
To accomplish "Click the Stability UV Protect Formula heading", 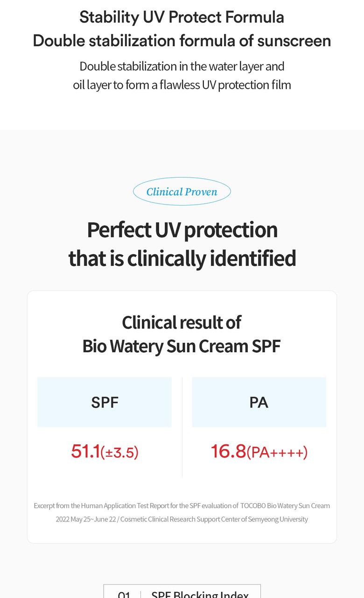I will [x=182, y=17].
